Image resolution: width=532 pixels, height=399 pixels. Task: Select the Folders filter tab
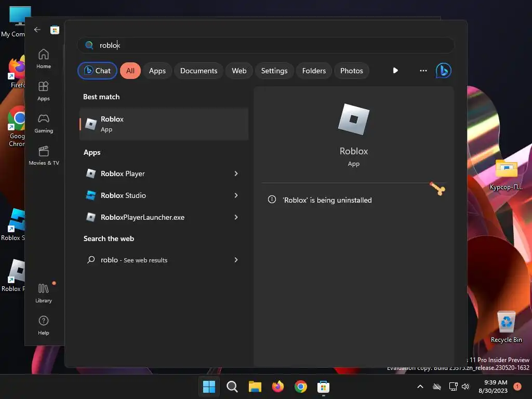(314, 71)
